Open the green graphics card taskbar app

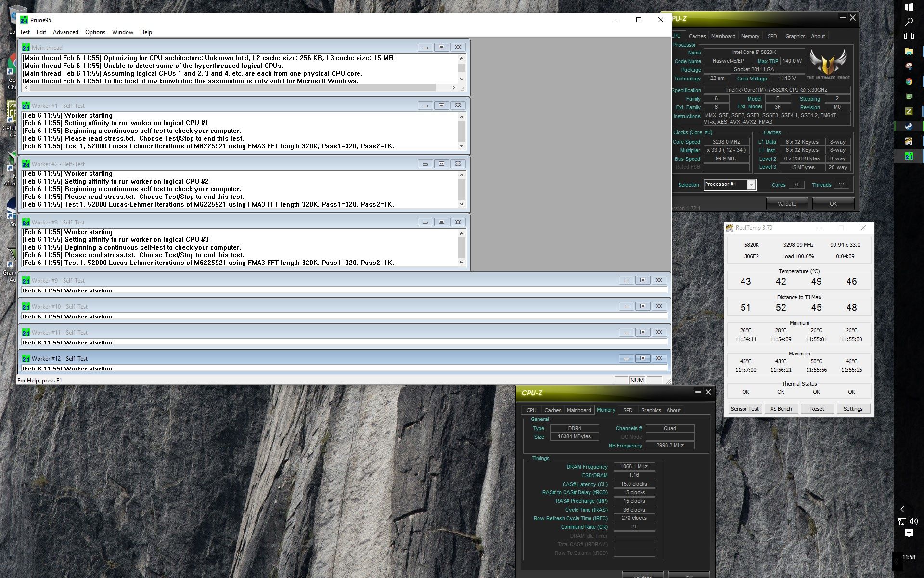point(909,96)
